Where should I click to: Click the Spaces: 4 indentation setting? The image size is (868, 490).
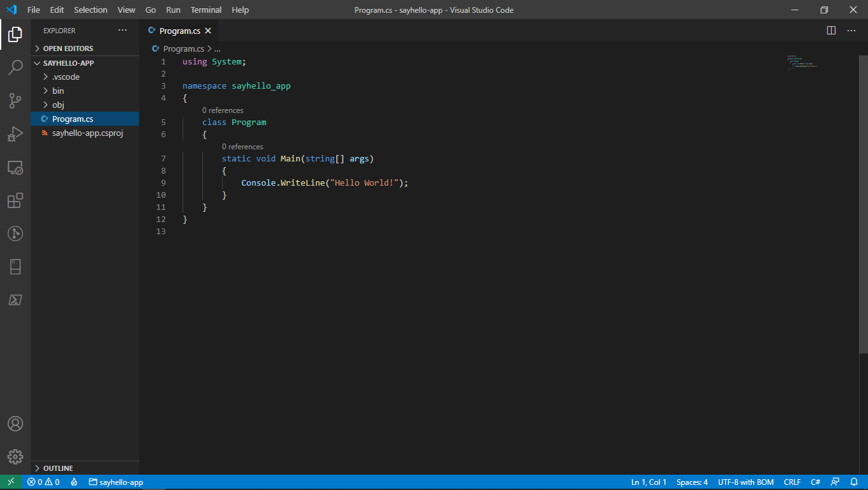(692, 482)
